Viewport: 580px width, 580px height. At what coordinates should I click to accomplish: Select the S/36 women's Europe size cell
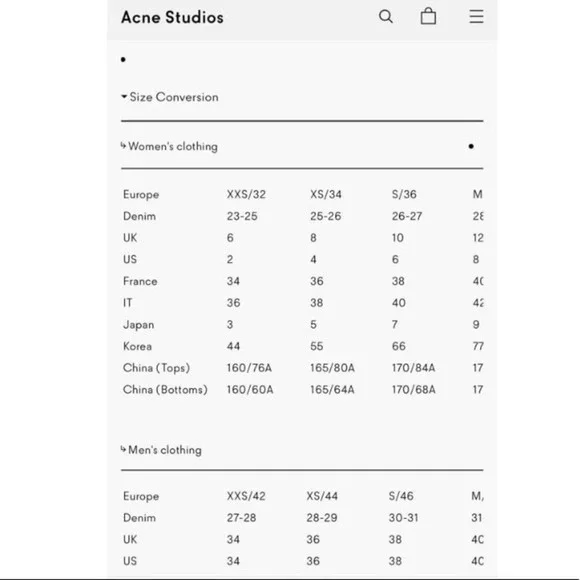404,195
